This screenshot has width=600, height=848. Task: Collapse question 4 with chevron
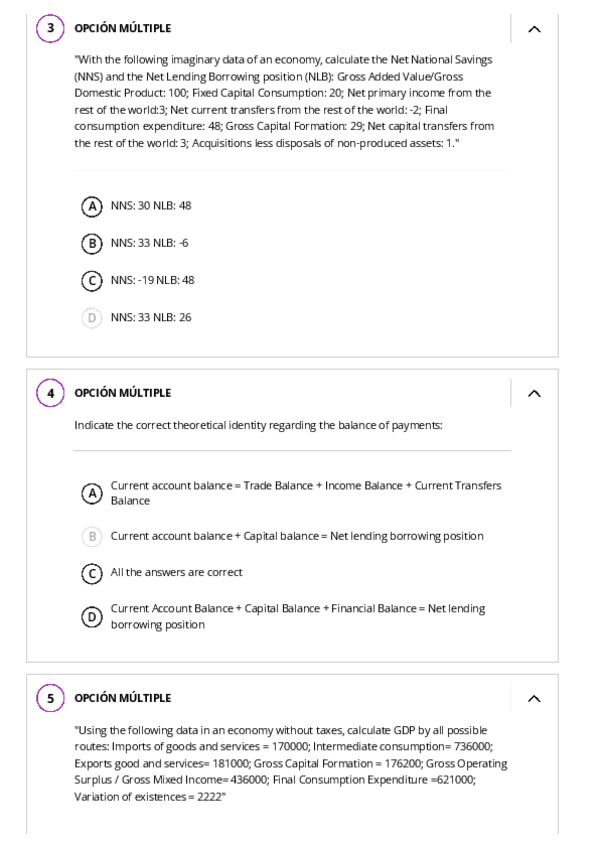tap(534, 393)
